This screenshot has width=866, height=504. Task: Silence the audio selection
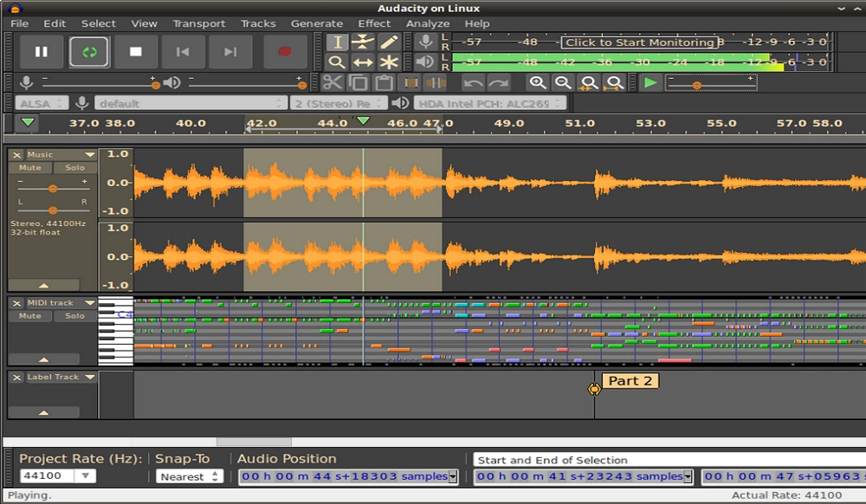[x=436, y=83]
